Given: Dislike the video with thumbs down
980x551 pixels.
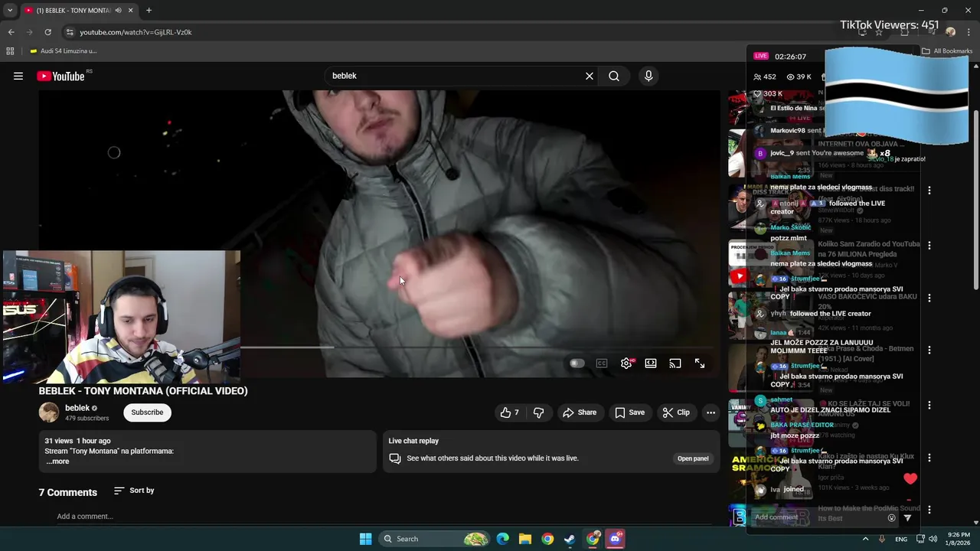Looking at the screenshot, I should tap(539, 412).
